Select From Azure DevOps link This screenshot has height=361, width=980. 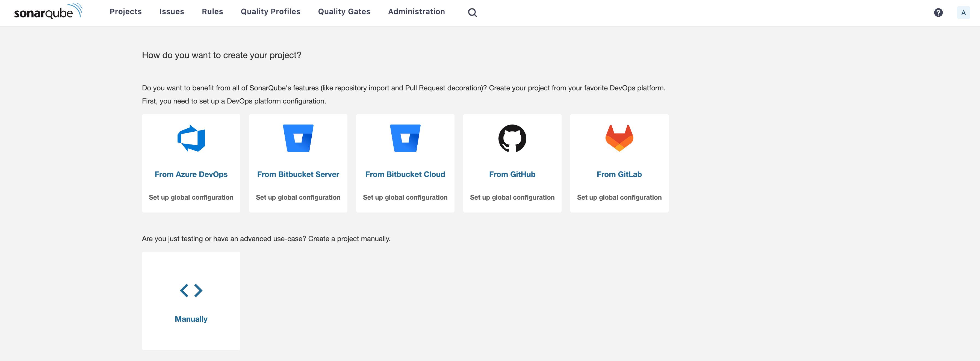pos(191,174)
